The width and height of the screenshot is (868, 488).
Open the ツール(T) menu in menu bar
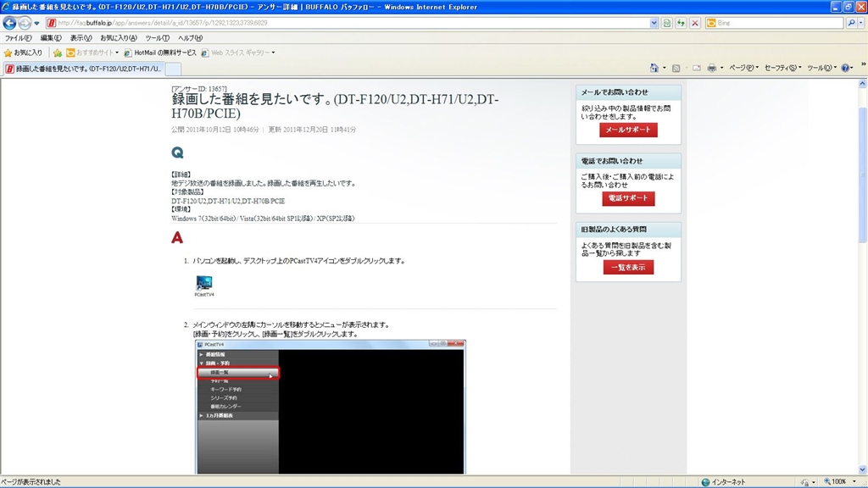pyautogui.click(x=157, y=38)
